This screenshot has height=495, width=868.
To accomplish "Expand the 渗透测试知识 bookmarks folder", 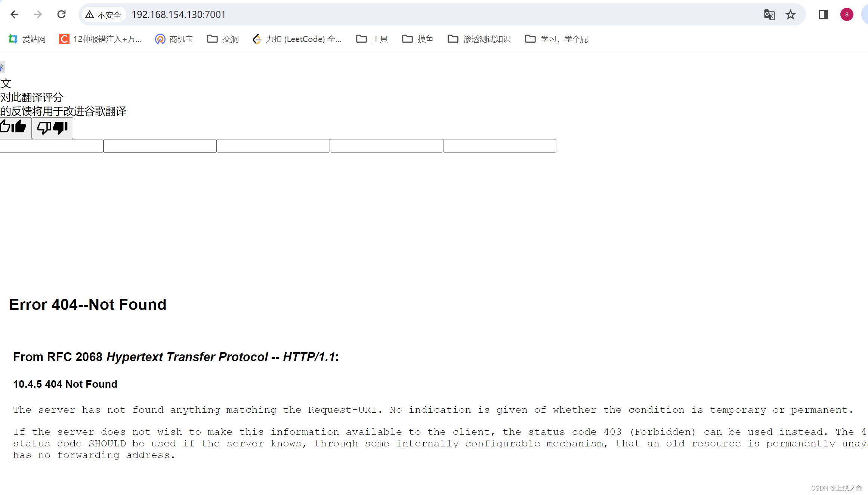I will (x=479, y=39).
